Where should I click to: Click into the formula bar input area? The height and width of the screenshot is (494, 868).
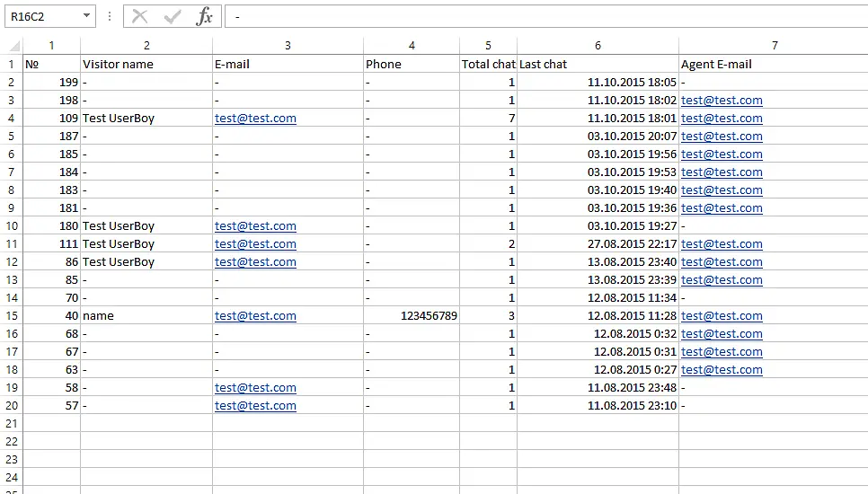pyautogui.click(x=539, y=16)
